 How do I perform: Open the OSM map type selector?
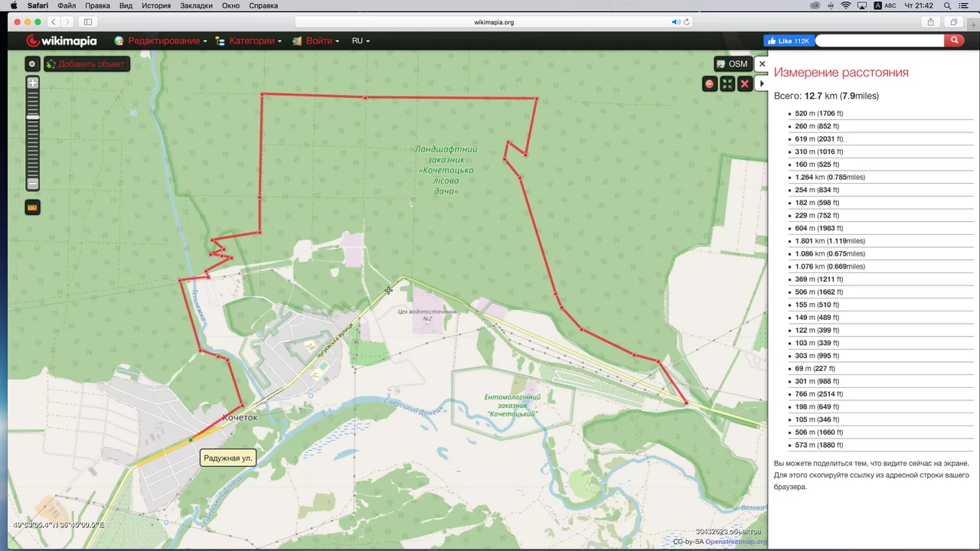click(x=732, y=64)
